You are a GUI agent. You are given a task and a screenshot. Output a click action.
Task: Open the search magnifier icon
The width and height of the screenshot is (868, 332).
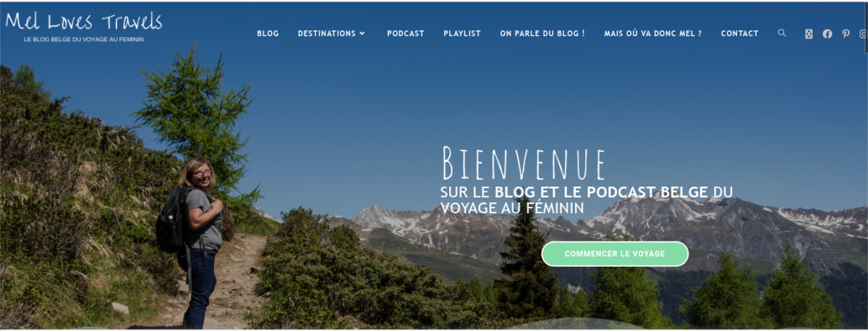(782, 33)
